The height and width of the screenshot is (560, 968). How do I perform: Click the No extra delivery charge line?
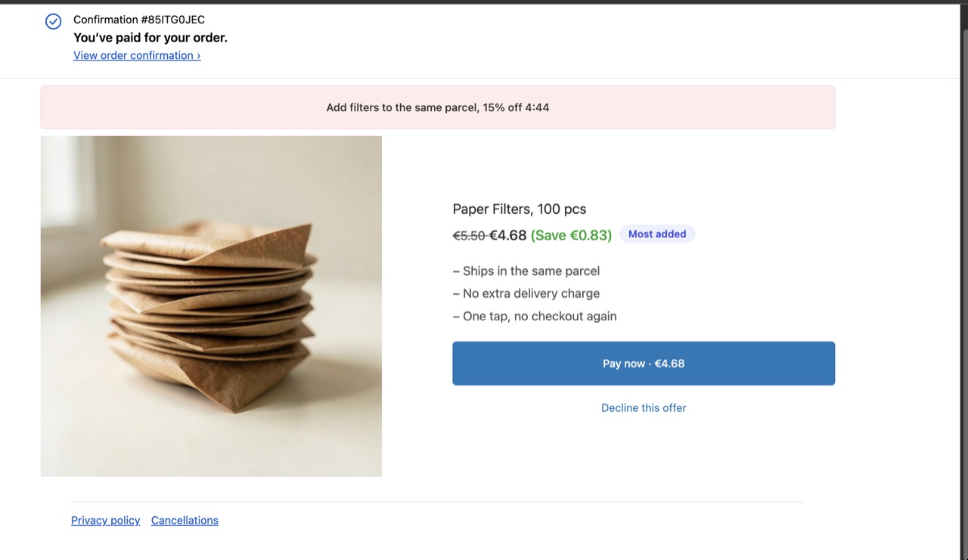tap(526, 293)
